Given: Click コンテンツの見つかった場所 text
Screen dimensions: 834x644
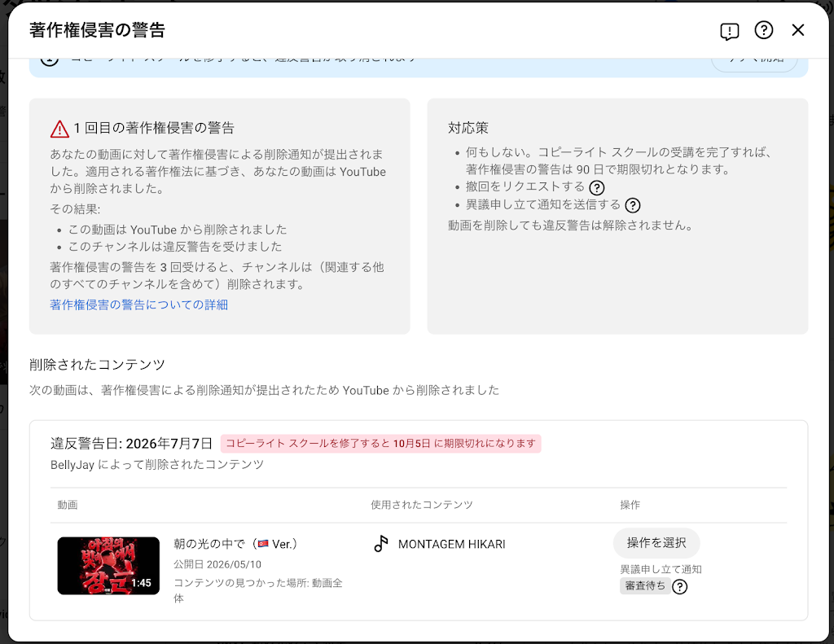Looking at the screenshot, I should [258, 590].
